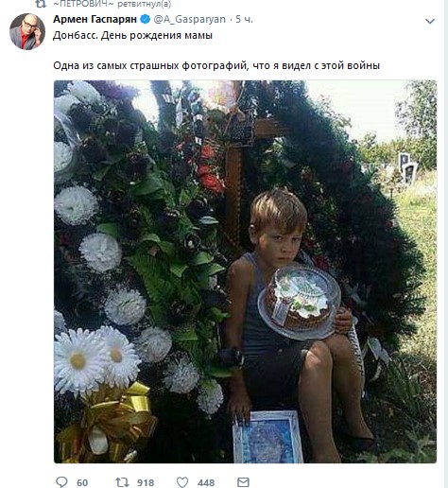Open the tweet options chevron dropdown
This screenshot has height=488, width=448.
point(430,21)
